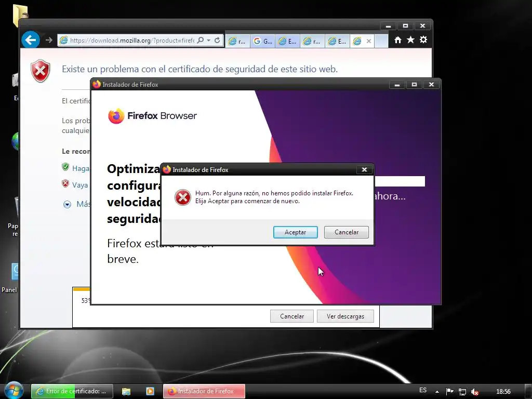The width and height of the screenshot is (532, 399).
Task: Click the IE download progress bar
Action: (82, 289)
